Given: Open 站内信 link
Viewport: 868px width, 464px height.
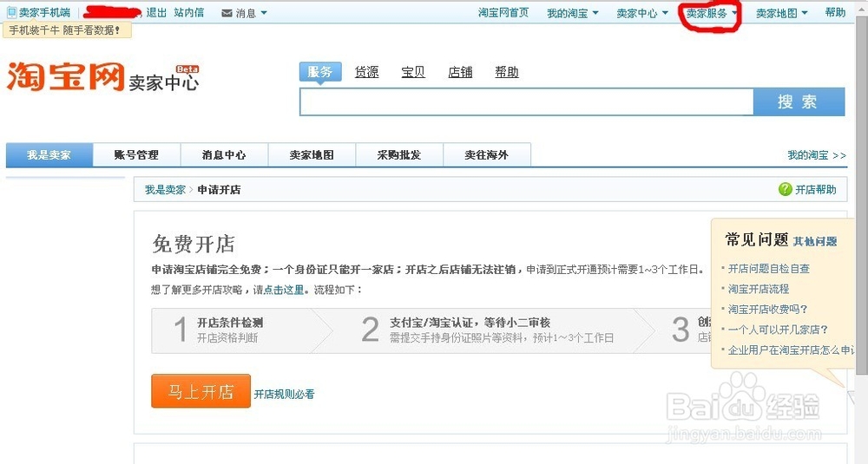Looking at the screenshot, I should pyautogui.click(x=188, y=13).
